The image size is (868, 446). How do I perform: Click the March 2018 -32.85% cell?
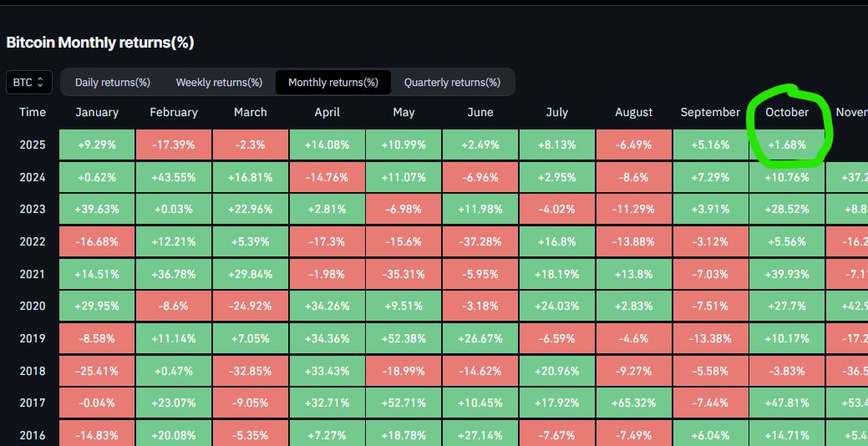251,371
